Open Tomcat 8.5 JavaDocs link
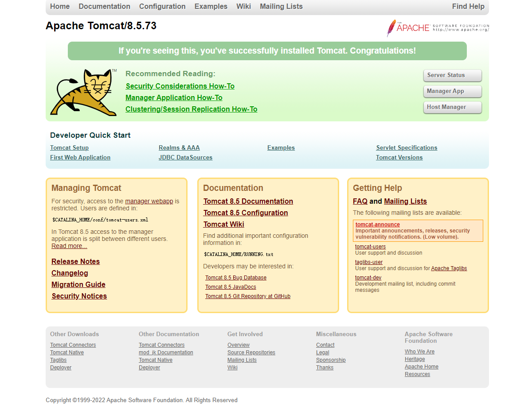The height and width of the screenshot is (407, 532). click(x=231, y=287)
